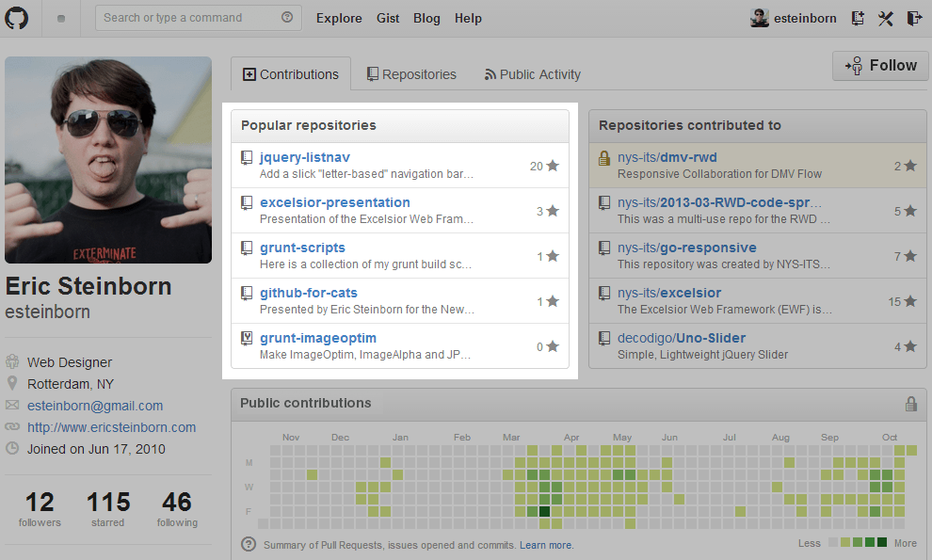Follow Eric Steinborn with the Follow button
The height and width of the screenshot is (560, 932).
click(880, 65)
